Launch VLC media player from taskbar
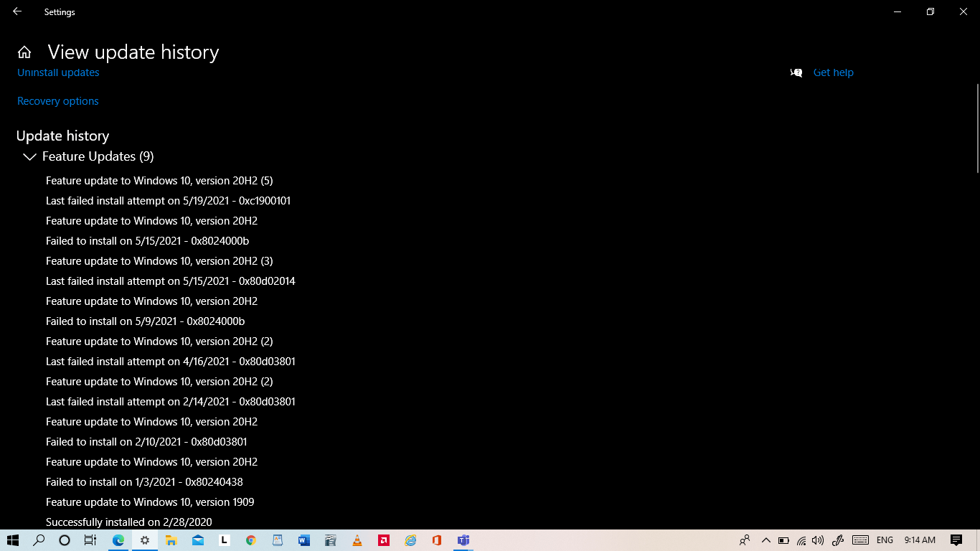Image resolution: width=980 pixels, height=551 pixels. click(357, 540)
